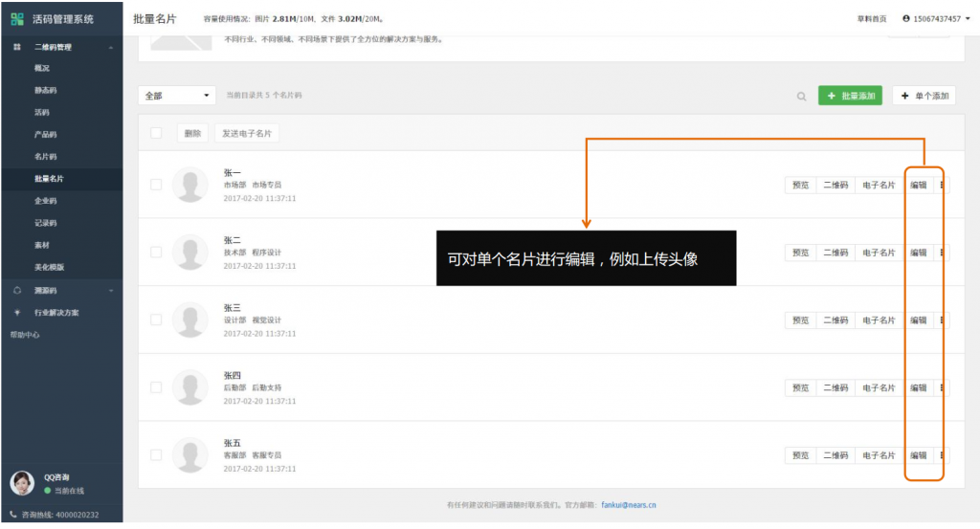Go to 草料首页 link
This screenshot has width=980, height=529.
coord(872,19)
